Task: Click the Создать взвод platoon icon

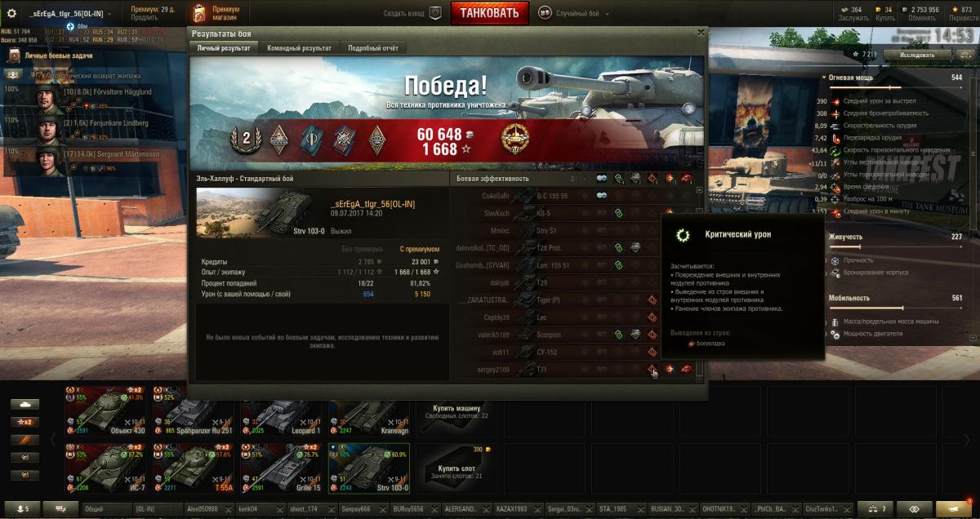Action: pyautogui.click(x=435, y=13)
